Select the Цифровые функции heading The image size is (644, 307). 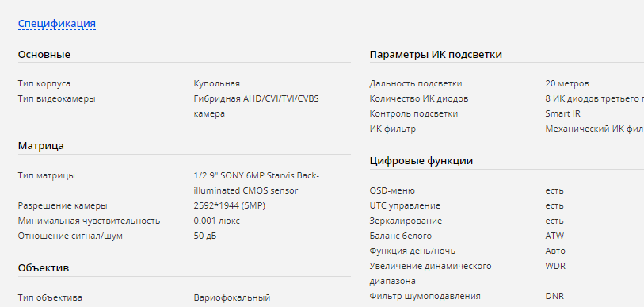point(421,161)
